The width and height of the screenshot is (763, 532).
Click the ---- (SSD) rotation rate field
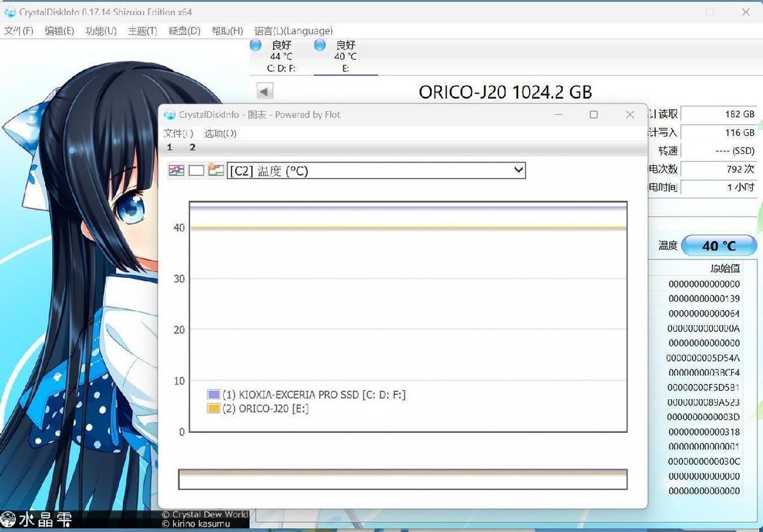tap(719, 151)
